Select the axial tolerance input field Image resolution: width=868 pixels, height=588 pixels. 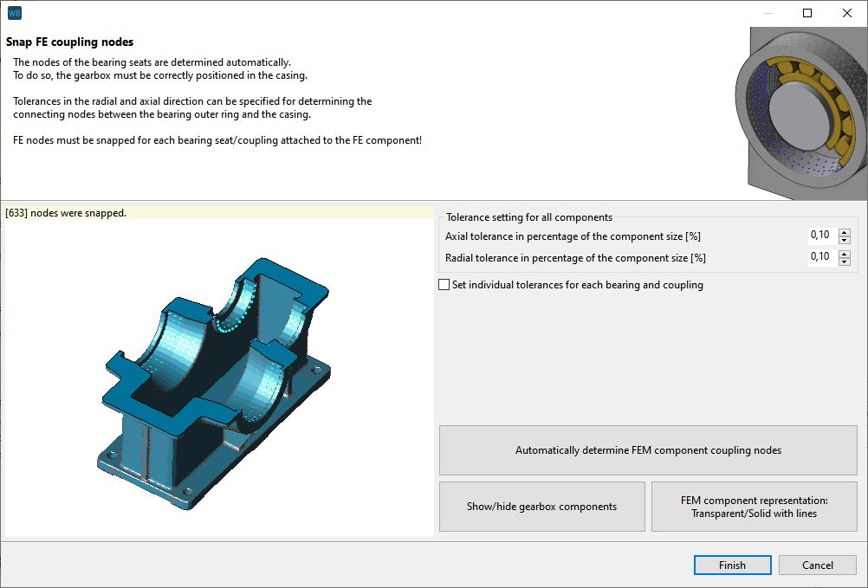point(820,235)
